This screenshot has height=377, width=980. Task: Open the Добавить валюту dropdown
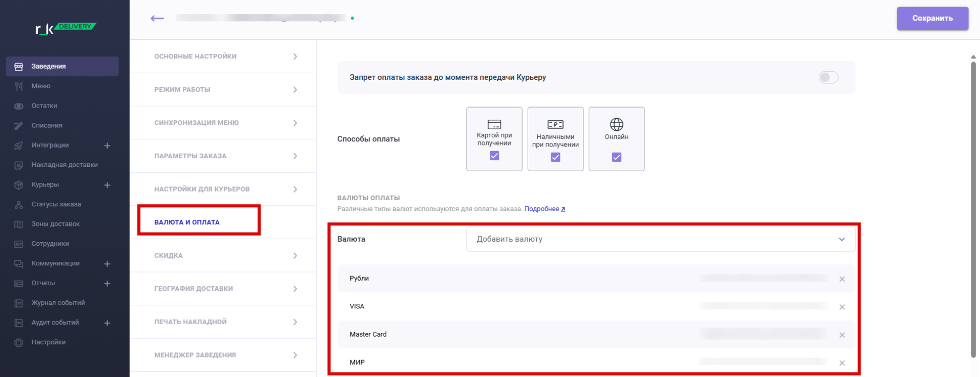point(660,239)
